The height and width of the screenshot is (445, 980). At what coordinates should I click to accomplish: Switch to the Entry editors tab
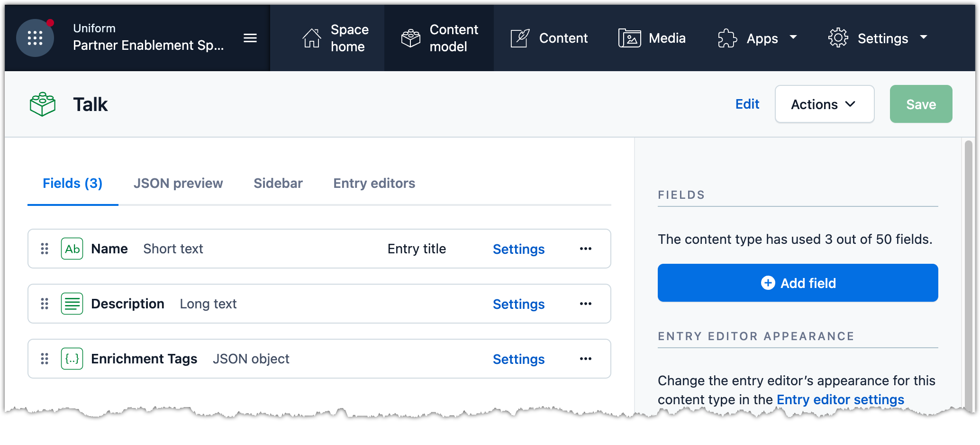(374, 183)
